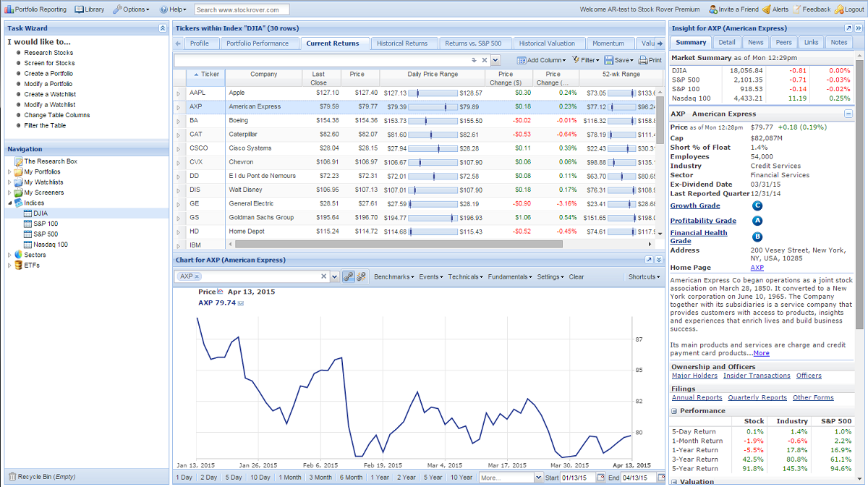Open the Save dropdown in table toolbar
Screen dimensions: 868x487
click(618, 61)
